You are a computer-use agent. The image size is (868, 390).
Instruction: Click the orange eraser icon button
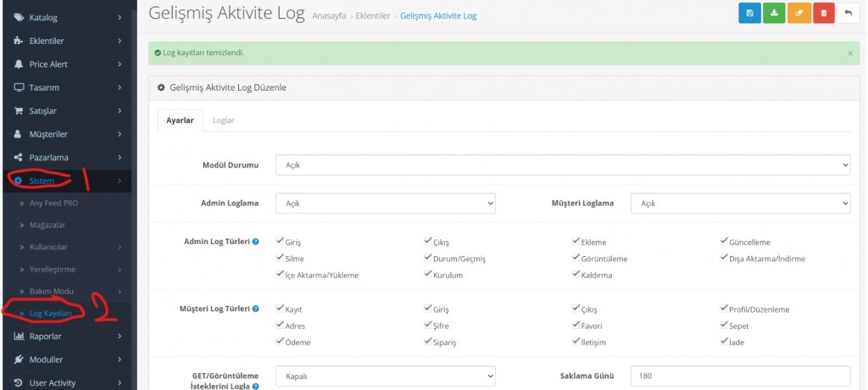click(x=798, y=14)
